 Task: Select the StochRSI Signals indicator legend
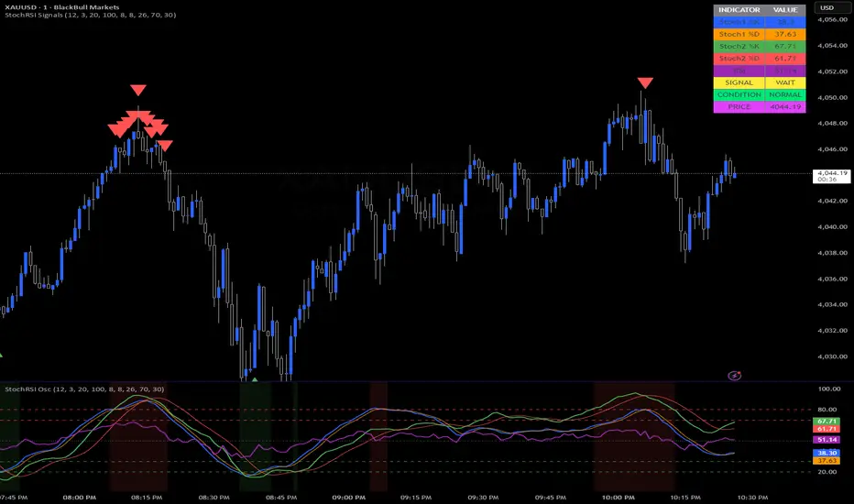click(x=91, y=16)
